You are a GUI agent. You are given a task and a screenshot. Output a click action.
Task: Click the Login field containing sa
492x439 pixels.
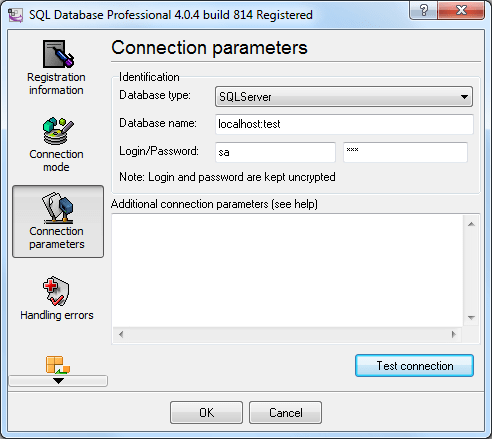(275, 152)
